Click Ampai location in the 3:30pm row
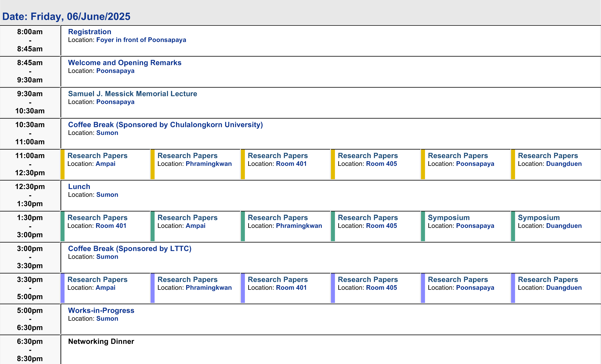This screenshot has height=364, width=601. pyautogui.click(x=105, y=288)
